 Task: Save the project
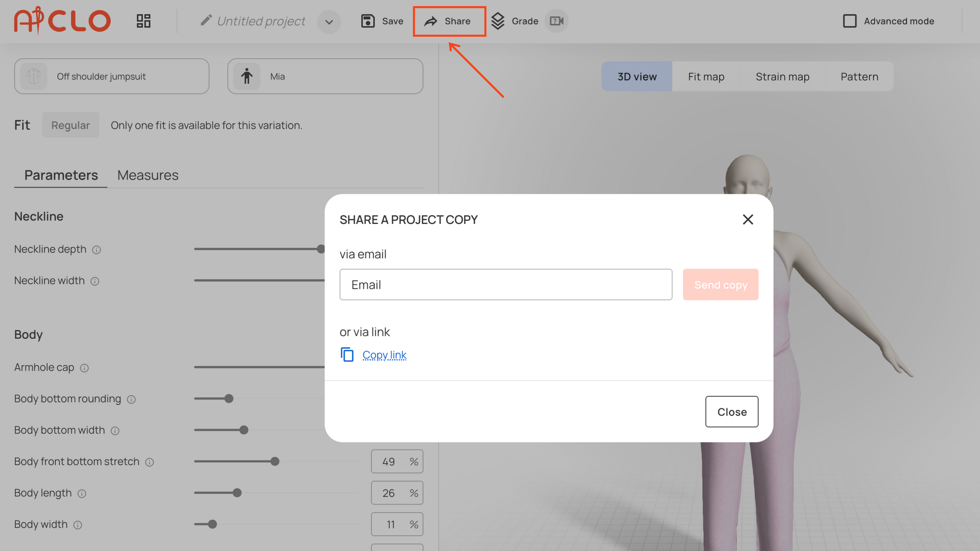point(382,21)
